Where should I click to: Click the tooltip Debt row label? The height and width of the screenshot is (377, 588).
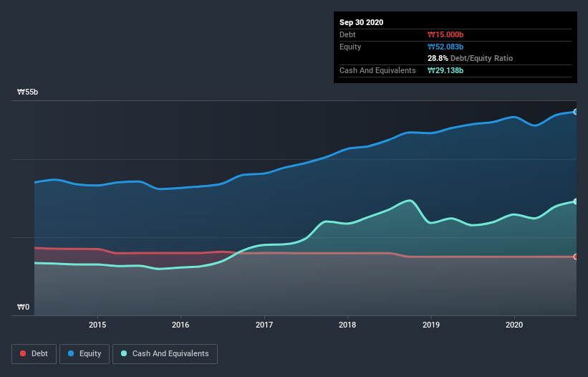[347, 34]
